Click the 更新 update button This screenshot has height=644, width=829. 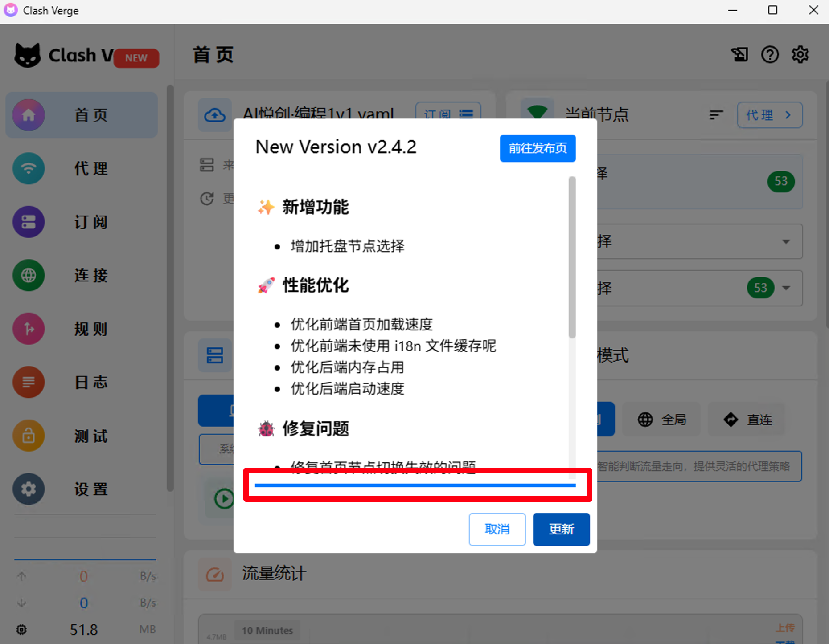point(561,529)
